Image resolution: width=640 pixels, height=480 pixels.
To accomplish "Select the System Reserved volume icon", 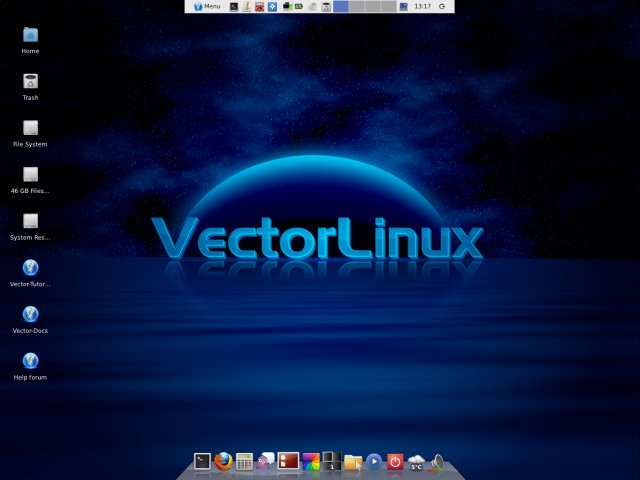I will [x=30, y=226].
